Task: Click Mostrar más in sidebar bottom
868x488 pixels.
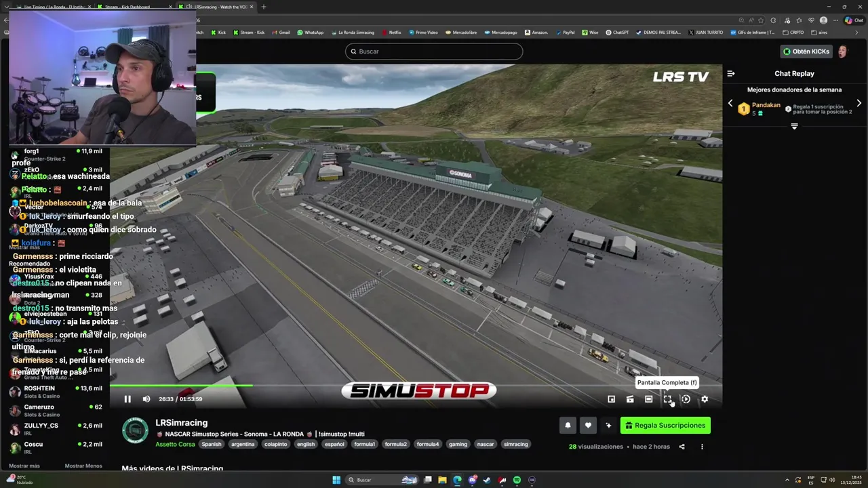Action: point(24,466)
